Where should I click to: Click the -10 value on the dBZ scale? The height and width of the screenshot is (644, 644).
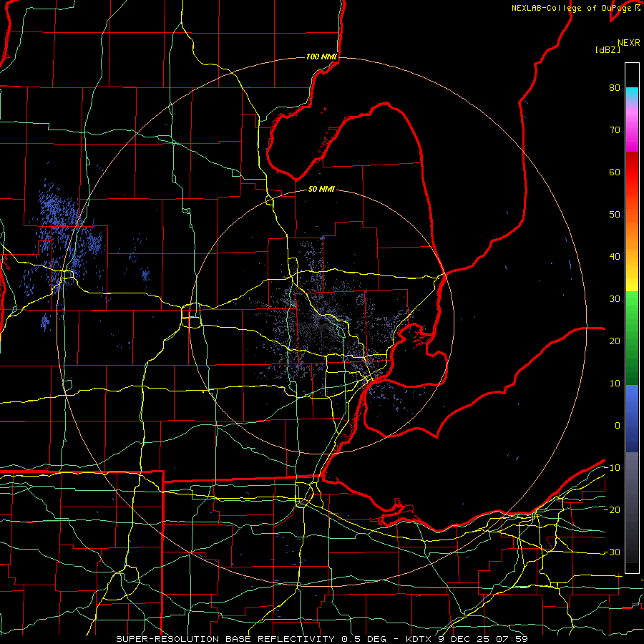(612, 468)
